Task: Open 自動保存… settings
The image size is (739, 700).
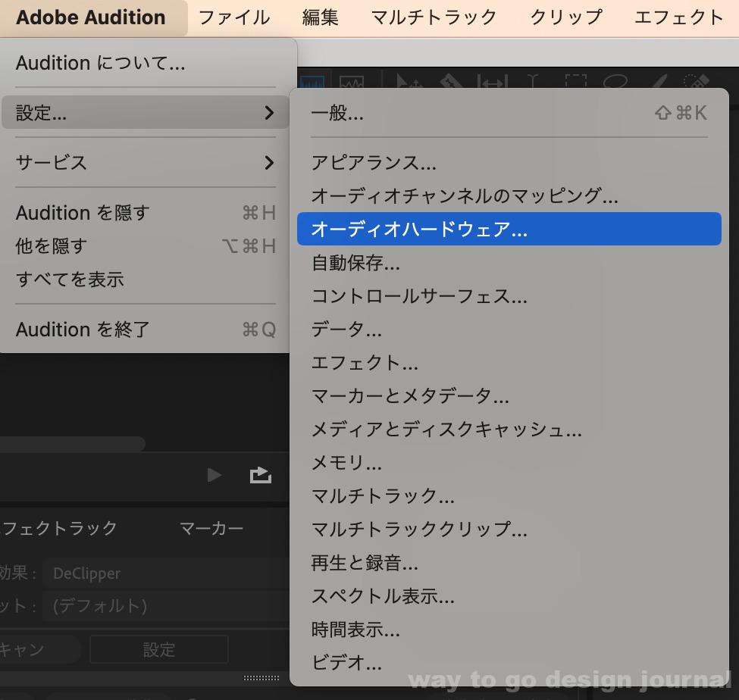Action: [x=509, y=262]
